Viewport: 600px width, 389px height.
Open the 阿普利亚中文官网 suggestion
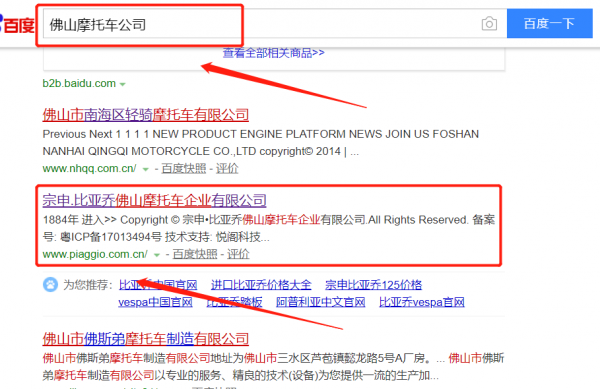[x=321, y=302]
